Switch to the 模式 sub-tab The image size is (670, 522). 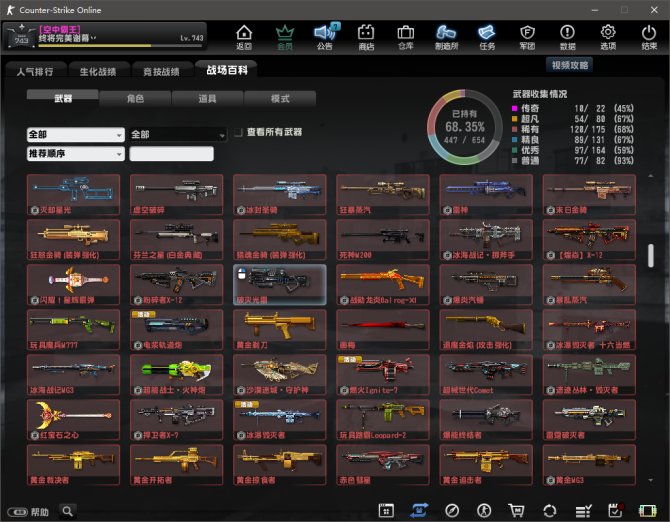[x=280, y=99]
